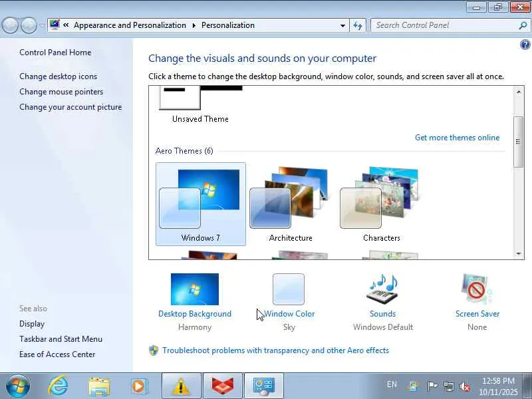Image resolution: width=532 pixels, height=399 pixels.
Task: Select Appearance and Personalization breadcrumb
Action: (130, 25)
